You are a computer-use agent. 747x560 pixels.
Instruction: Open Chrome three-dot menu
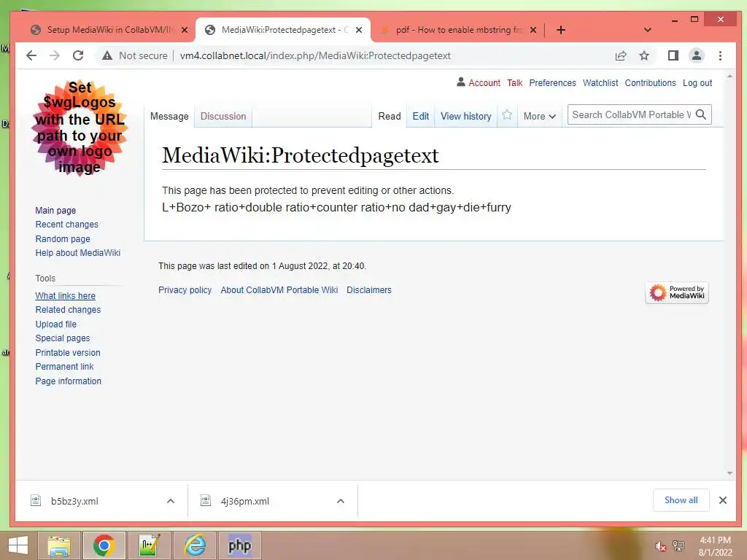720,55
